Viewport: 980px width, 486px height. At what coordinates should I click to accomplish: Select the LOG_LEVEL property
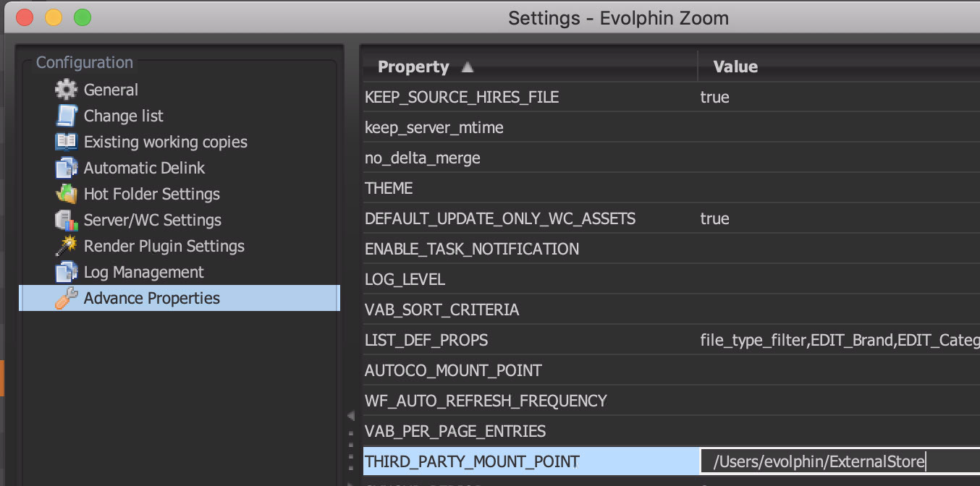click(x=405, y=279)
